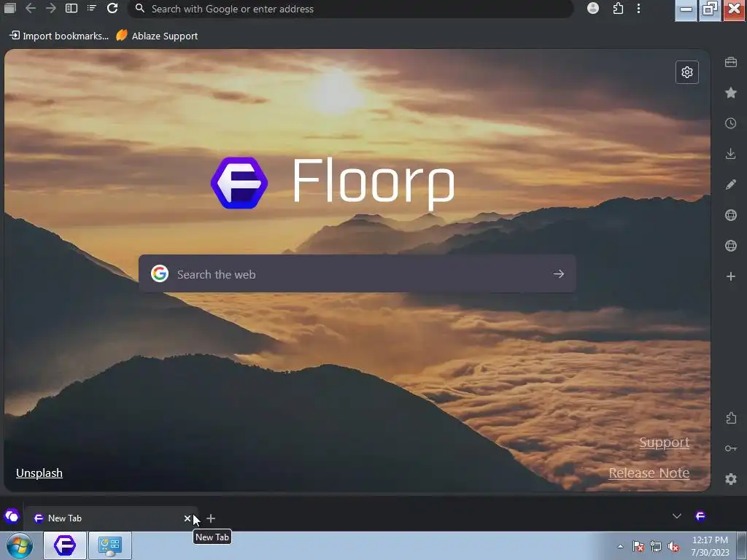Click the Floorp icon at tab bar right

[700, 516]
